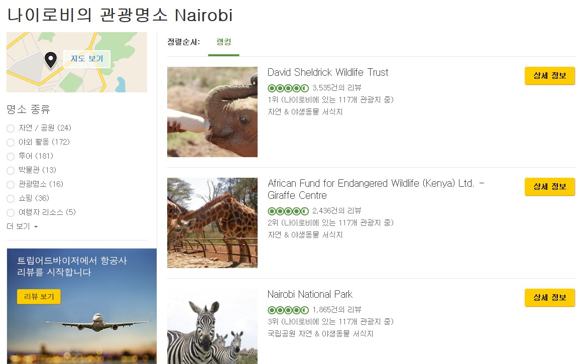The width and height of the screenshot is (588, 364).
Task: Click the elephant photo thumbnail
Action: (212, 111)
